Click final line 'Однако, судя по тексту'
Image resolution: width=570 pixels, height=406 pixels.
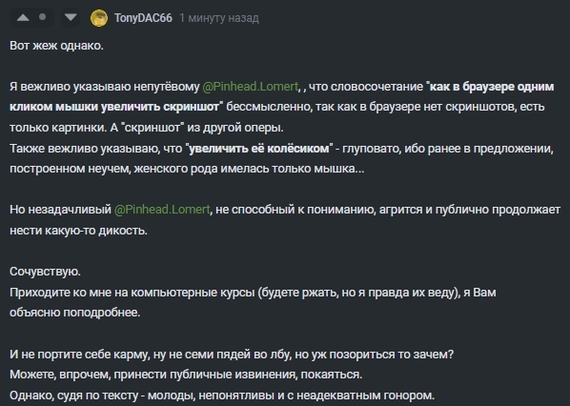[222, 395]
